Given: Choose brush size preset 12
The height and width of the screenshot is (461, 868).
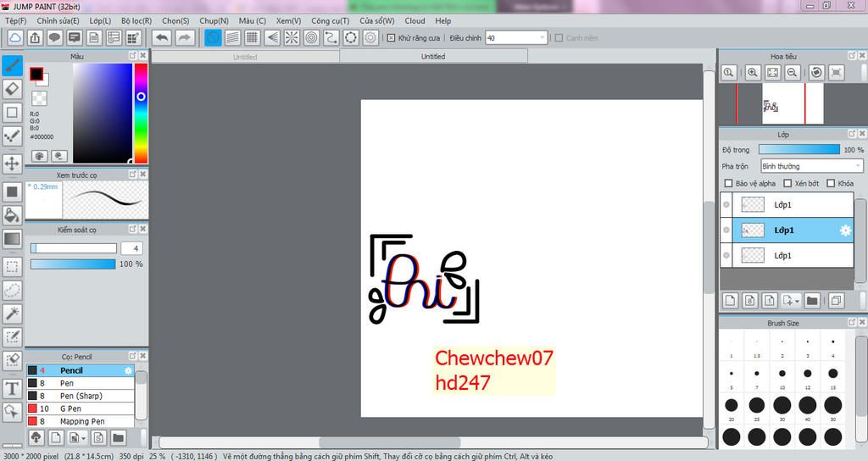Looking at the screenshot, I should click(x=808, y=374).
